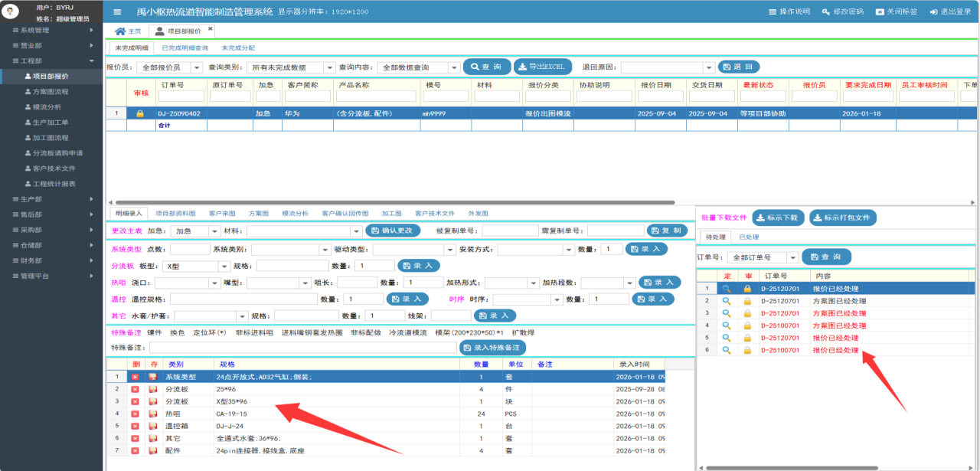The width and height of the screenshot is (980, 471).
Task: Click magnifier icon in first pending row
Action: [727, 289]
